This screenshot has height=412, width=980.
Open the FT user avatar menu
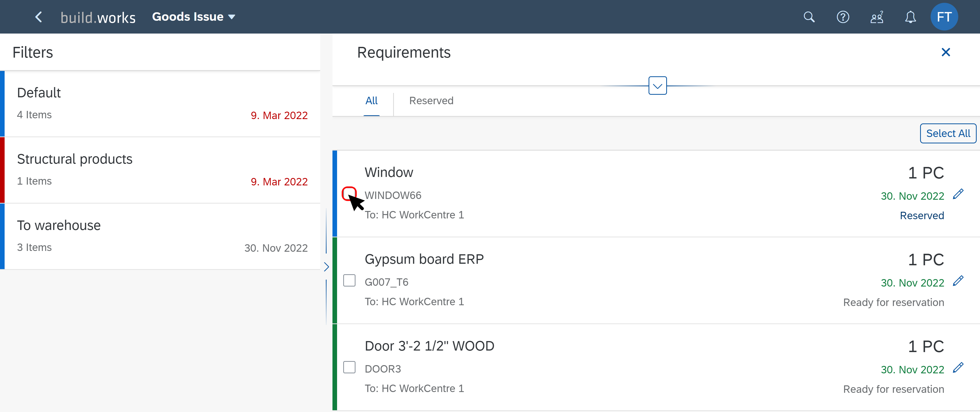pyautogui.click(x=944, y=17)
